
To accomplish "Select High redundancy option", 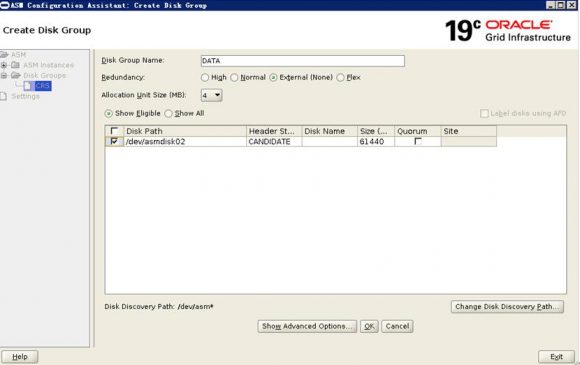I will (x=205, y=78).
